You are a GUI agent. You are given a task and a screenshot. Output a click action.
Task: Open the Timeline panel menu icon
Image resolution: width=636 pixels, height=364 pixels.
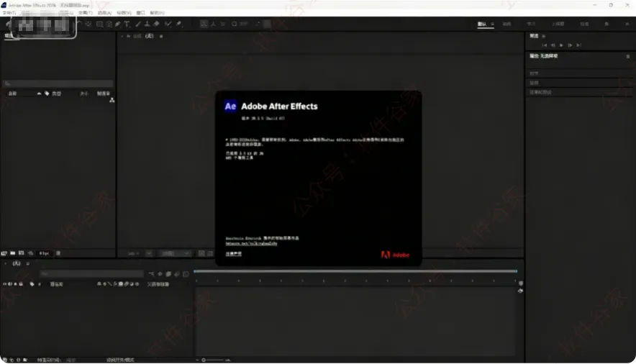pyautogui.click(x=27, y=263)
